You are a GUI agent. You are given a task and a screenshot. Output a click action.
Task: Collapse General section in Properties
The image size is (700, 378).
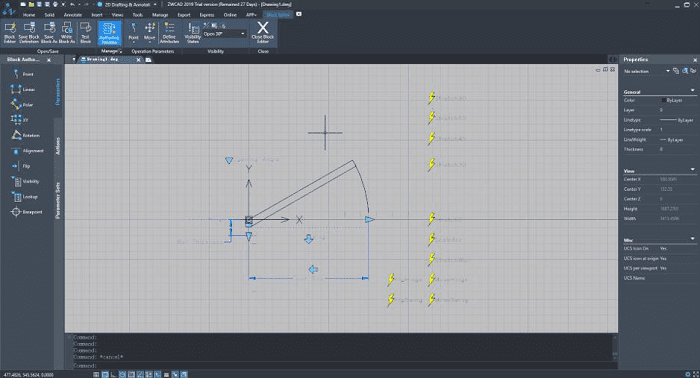point(693,91)
